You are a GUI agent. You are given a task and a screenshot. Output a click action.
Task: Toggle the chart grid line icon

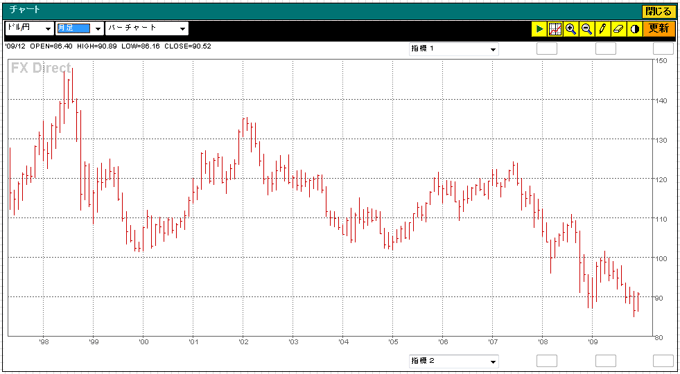(x=555, y=29)
